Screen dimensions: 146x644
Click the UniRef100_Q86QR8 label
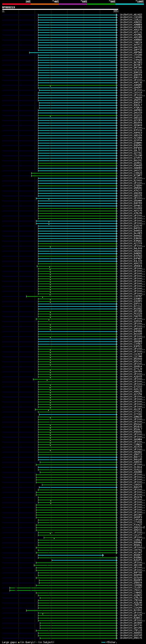click(x=131, y=342)
